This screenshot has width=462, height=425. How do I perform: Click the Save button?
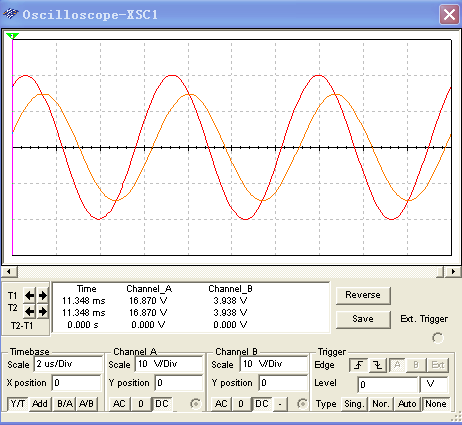point(363,319)
